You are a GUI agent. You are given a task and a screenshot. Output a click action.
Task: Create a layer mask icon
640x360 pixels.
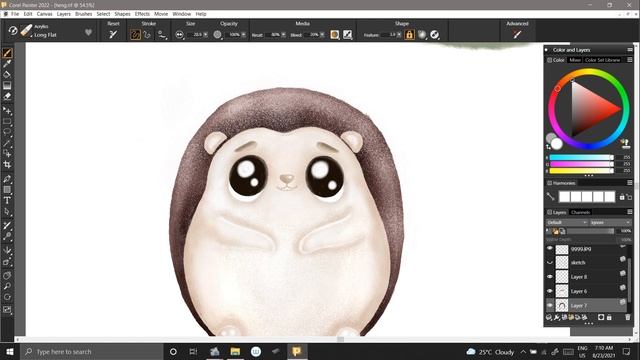[601, 317]
